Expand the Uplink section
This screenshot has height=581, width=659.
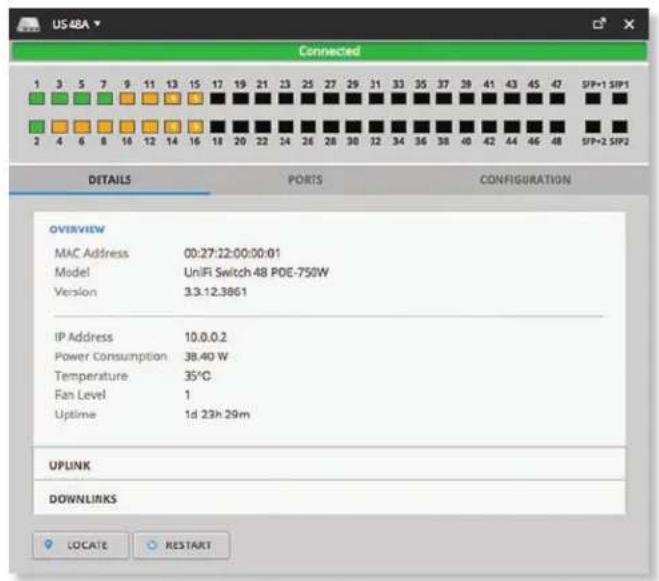tap(330, 465)
